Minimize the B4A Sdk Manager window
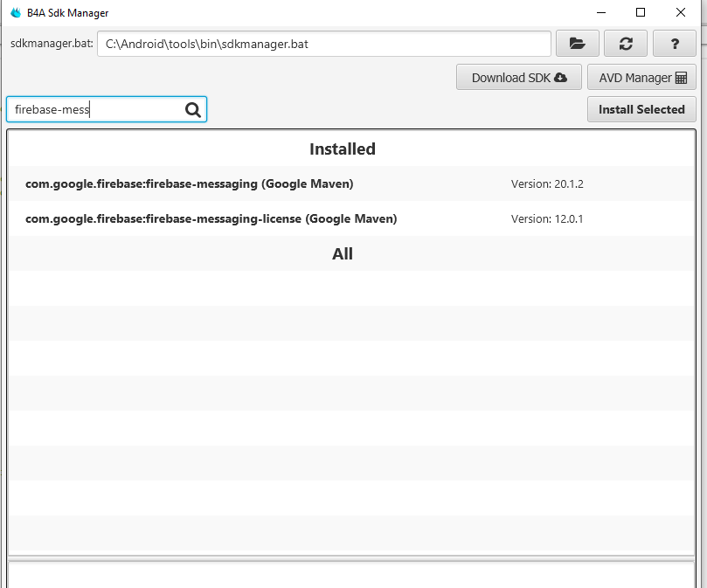Image resolution: width=707 pixels, height=588 pixels. click(x=601, y=12)
